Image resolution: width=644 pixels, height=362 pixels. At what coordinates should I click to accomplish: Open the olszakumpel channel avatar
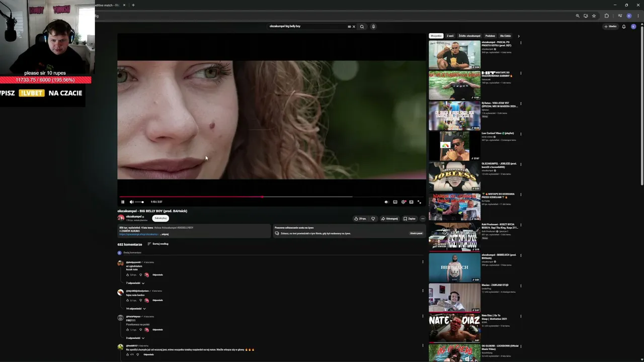point(121,218)
